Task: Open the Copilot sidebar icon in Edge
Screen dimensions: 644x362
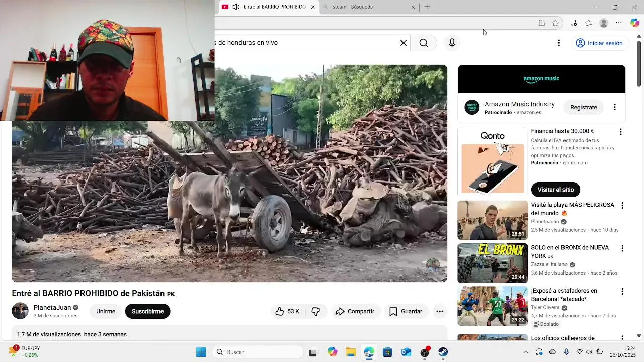Action: click(635, 23)
